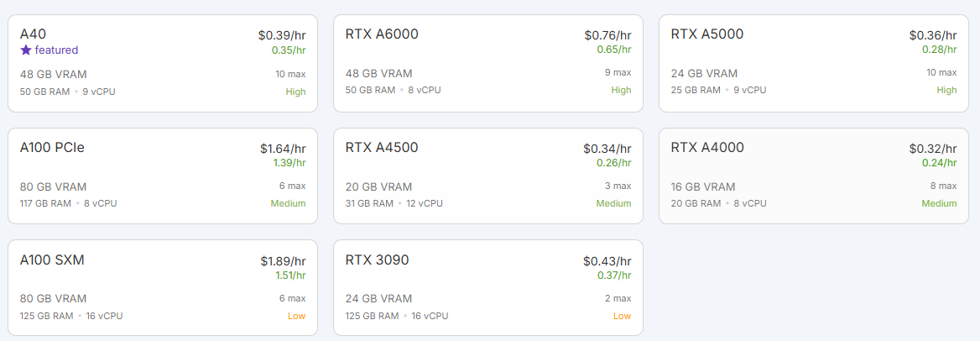Click the featured star icon on A40
This screenshot has height=341, width=980.
[x=25, y=50]
